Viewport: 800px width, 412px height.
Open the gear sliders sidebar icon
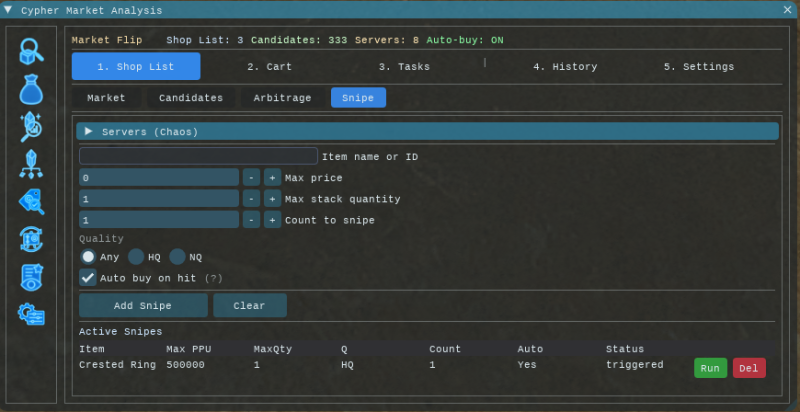(x=31, y=313)
